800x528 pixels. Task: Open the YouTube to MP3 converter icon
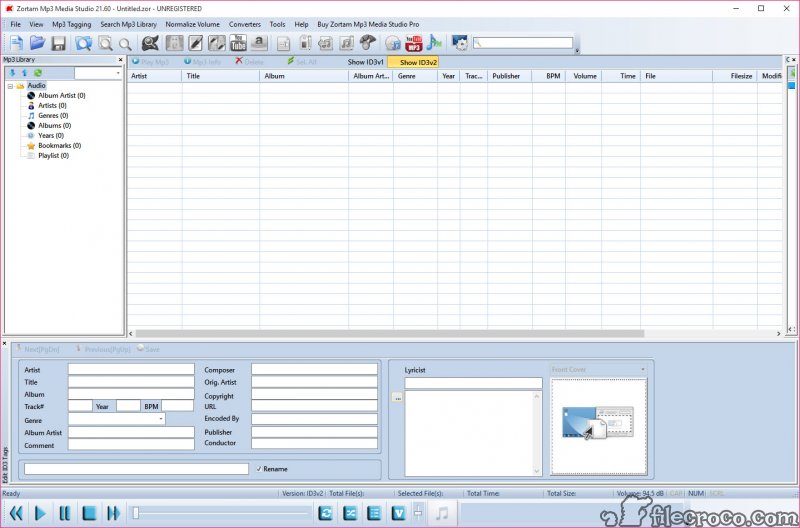point(414,43)
